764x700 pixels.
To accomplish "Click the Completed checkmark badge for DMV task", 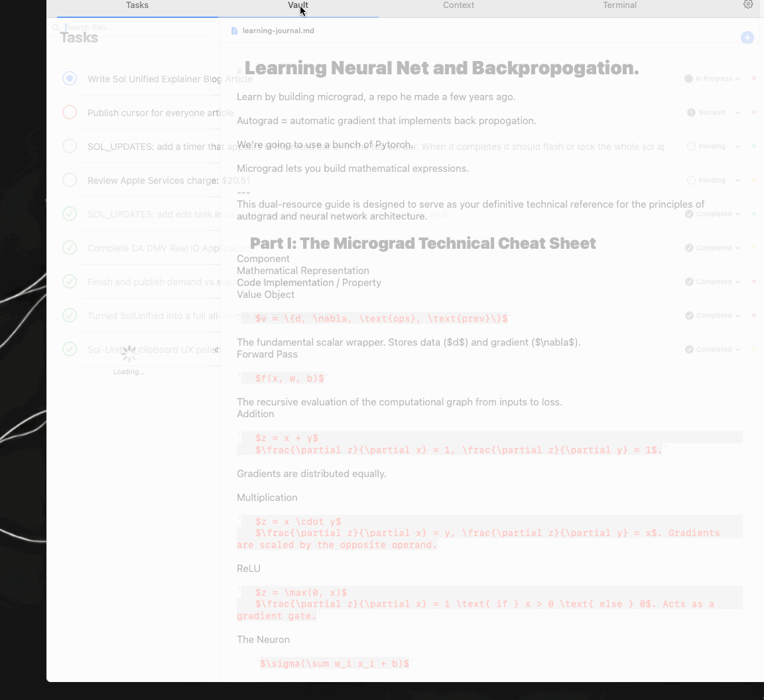I will (690, 248).
